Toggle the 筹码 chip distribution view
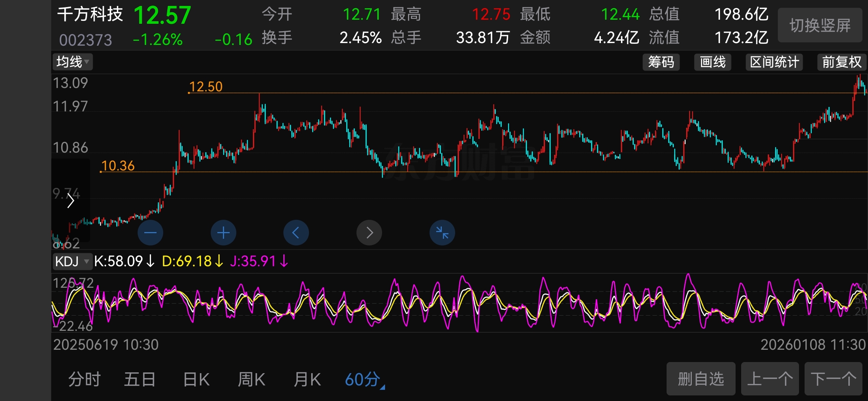868x401 pixels. (x=661, y=62)
